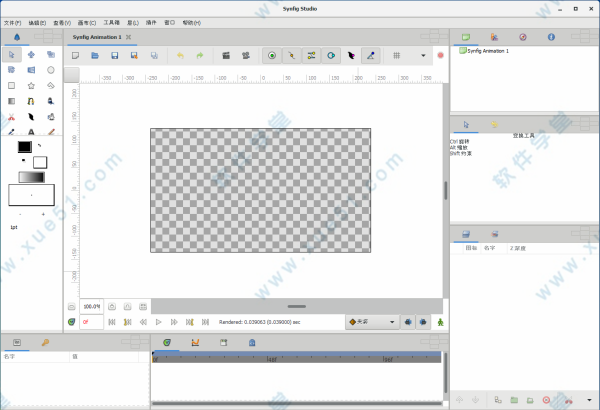The height and width of the screenshot is (410, 600).
Task: Open the preview camera icon
Action: coord(246,56)
